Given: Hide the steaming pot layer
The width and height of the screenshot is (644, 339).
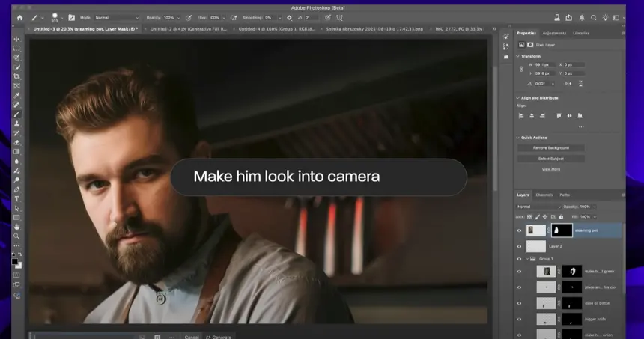Looking at the screenshot, I should [520, 231].
